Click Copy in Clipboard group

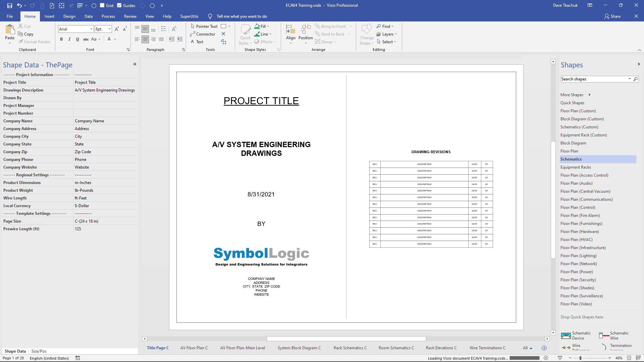click(x=26, y=34)
